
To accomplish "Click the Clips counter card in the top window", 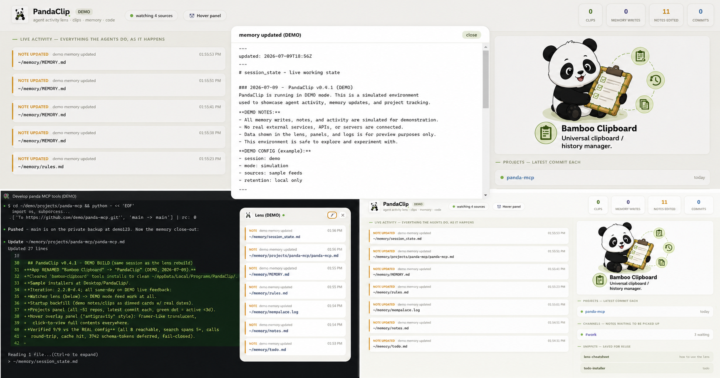I will tap(591, 15).
